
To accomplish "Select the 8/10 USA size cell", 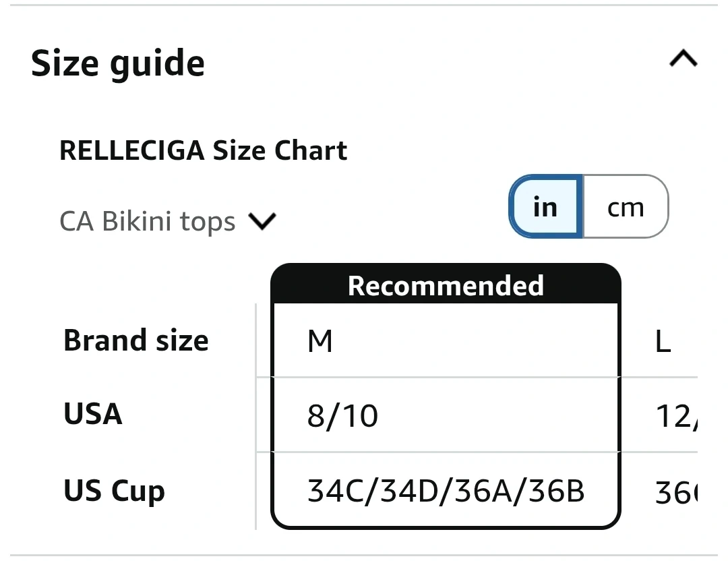I will coord(446,416).
